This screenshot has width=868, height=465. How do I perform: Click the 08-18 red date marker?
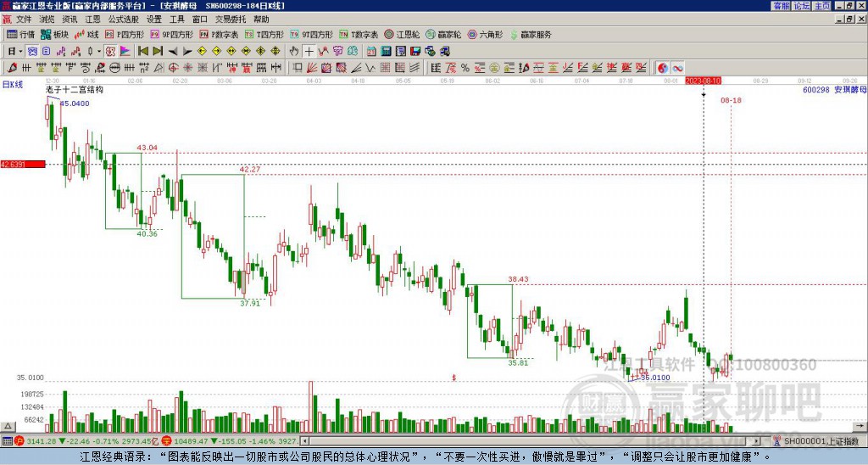[731, 100]
